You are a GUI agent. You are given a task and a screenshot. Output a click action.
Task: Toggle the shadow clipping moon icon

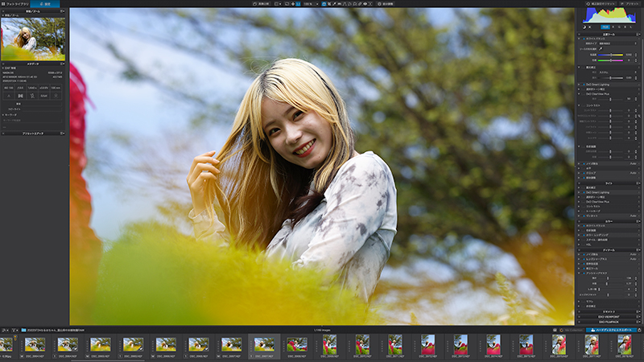pos(584,27)
